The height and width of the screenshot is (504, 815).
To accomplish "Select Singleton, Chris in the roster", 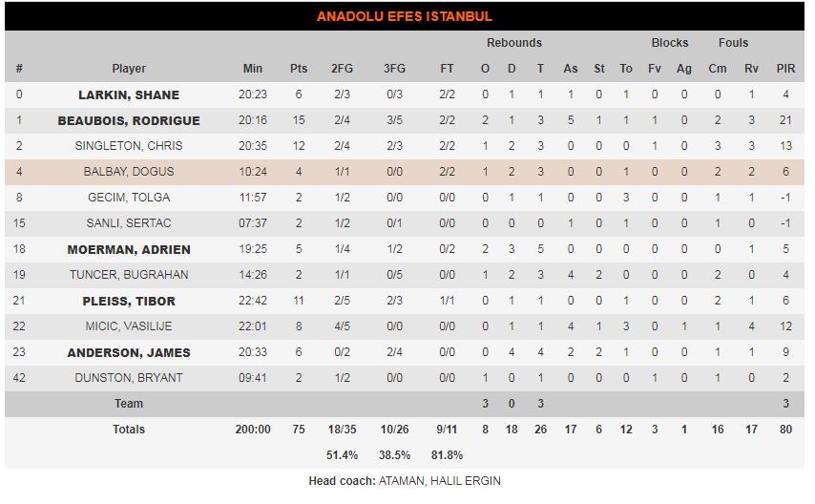I will point(129,146).
